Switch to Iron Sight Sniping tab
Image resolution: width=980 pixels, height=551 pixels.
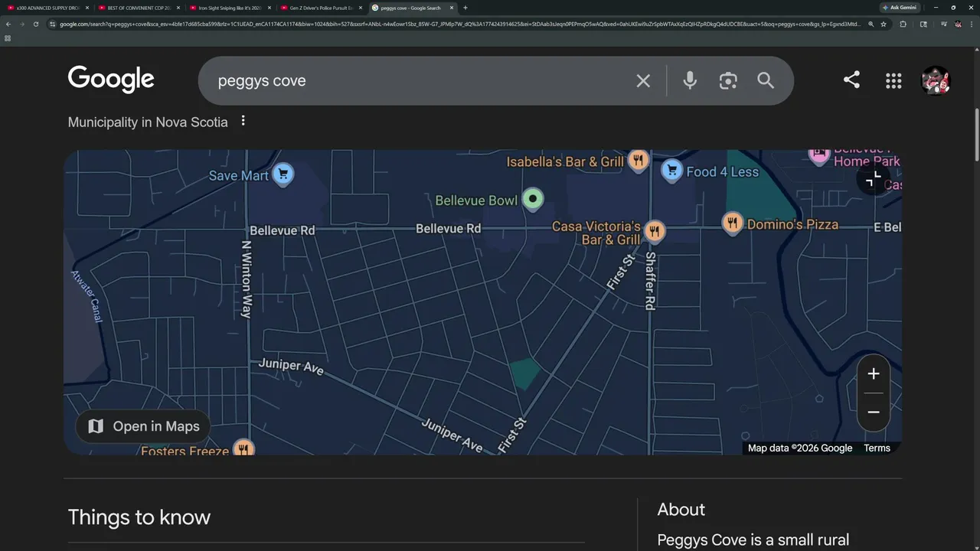229,8
